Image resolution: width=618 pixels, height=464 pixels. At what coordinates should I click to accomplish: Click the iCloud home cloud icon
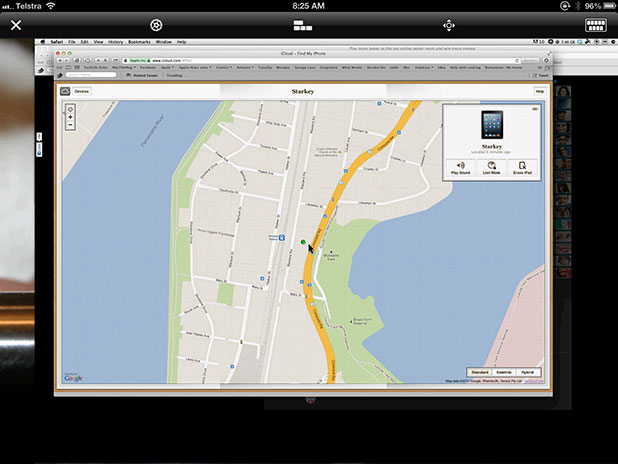65,91
